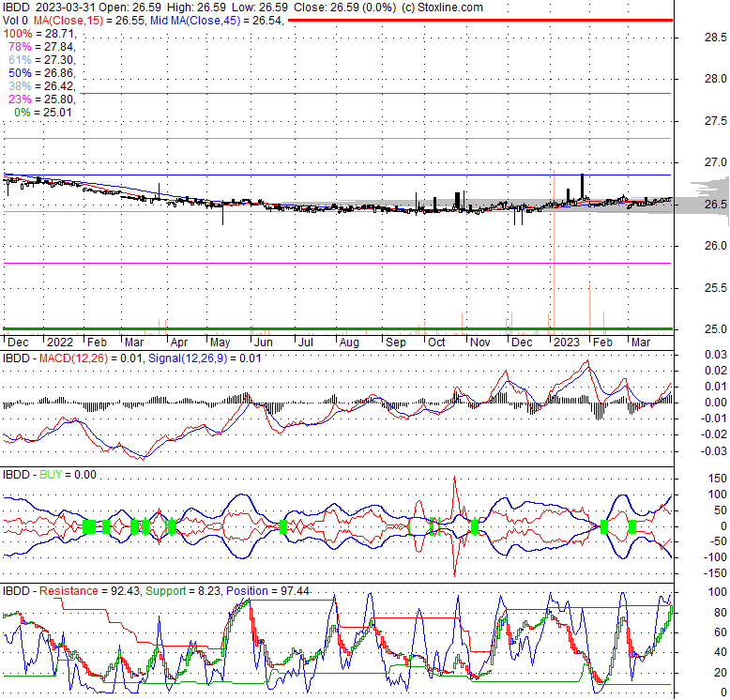
Task: Click the Jun month label on timeline
Action: pos(264,342)
